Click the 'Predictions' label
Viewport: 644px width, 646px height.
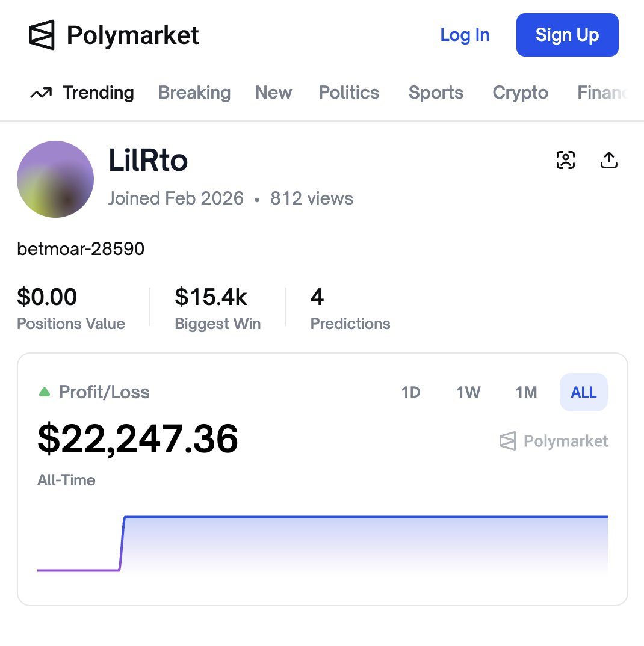point(350,324)
